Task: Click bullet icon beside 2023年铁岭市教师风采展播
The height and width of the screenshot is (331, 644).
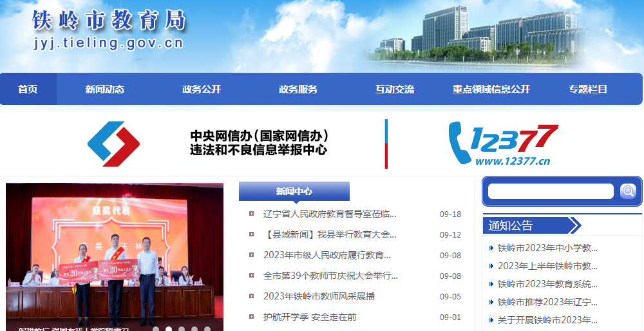Action: tap(251, 296)
